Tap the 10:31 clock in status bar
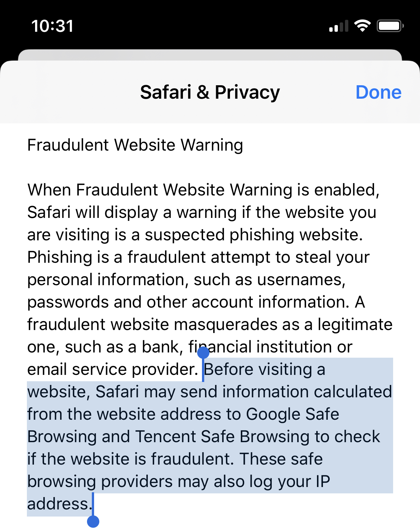This screenshot has height=530, width=420. (x=52, y=26)
